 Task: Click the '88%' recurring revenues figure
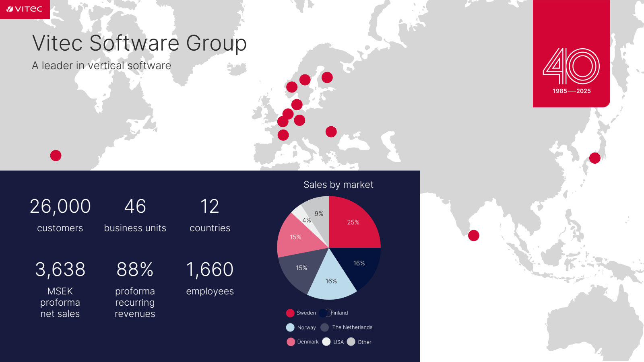pyautogui.click(x=135, y=269)
